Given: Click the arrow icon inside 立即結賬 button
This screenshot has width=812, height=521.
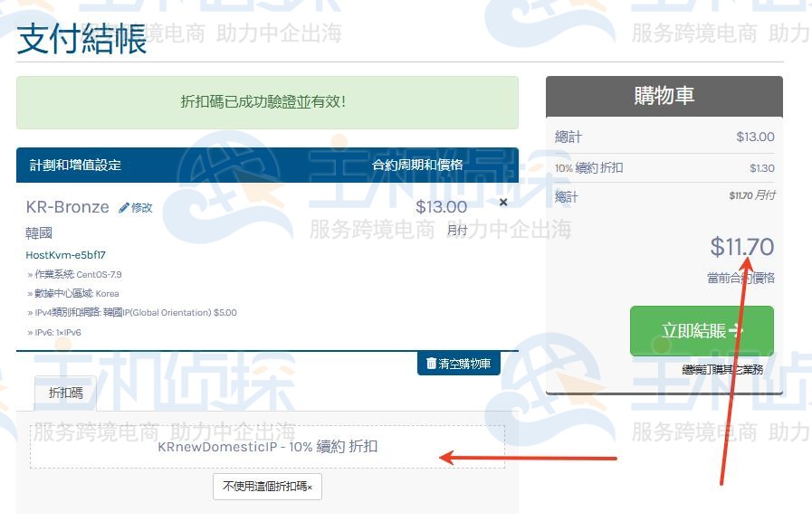Looking at the screenshot, I should pos(734,331).
